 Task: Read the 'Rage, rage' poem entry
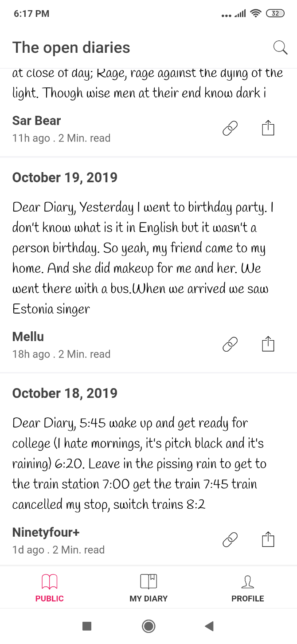146,83
